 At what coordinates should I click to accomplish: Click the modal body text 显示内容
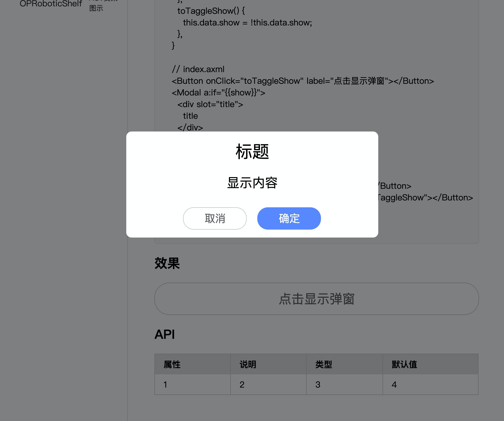tap(252, 183)
